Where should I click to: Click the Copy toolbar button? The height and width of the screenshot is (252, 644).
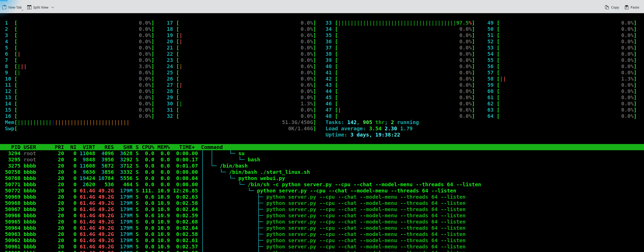tap(612, 7)
